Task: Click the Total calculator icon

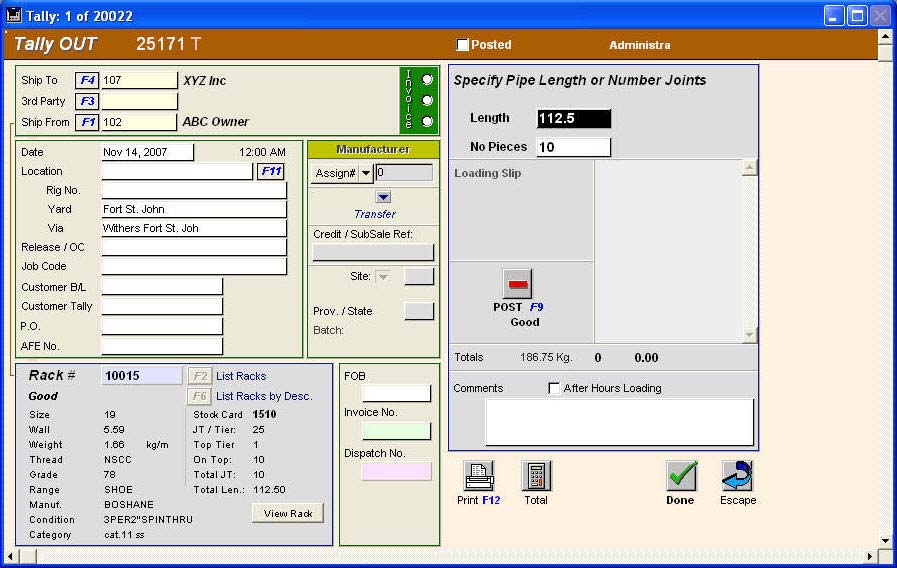Action: point(536,475)
